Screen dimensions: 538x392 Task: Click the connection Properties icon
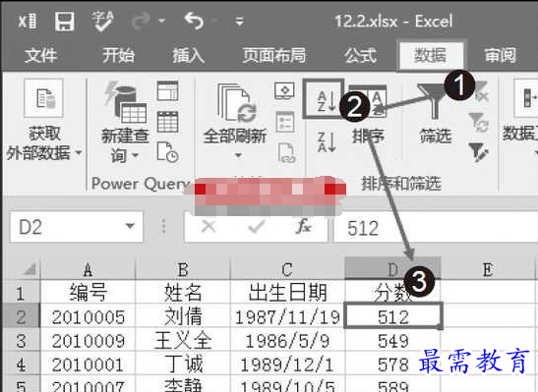coord(285,122)
